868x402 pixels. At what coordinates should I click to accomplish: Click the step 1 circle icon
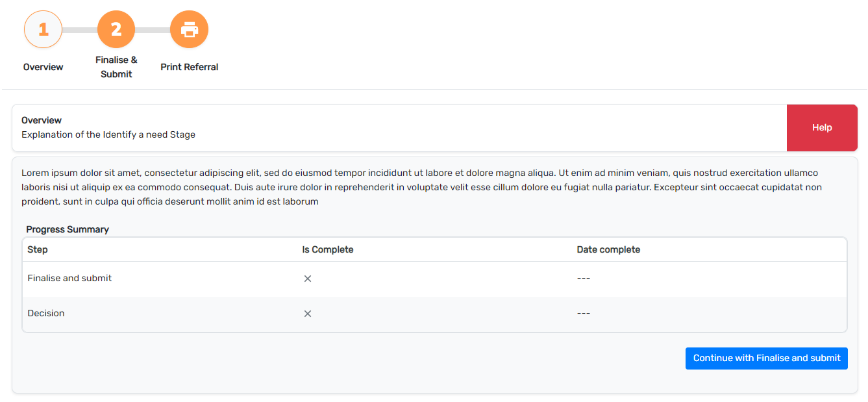pyautogui.click(x=43, y=29)
